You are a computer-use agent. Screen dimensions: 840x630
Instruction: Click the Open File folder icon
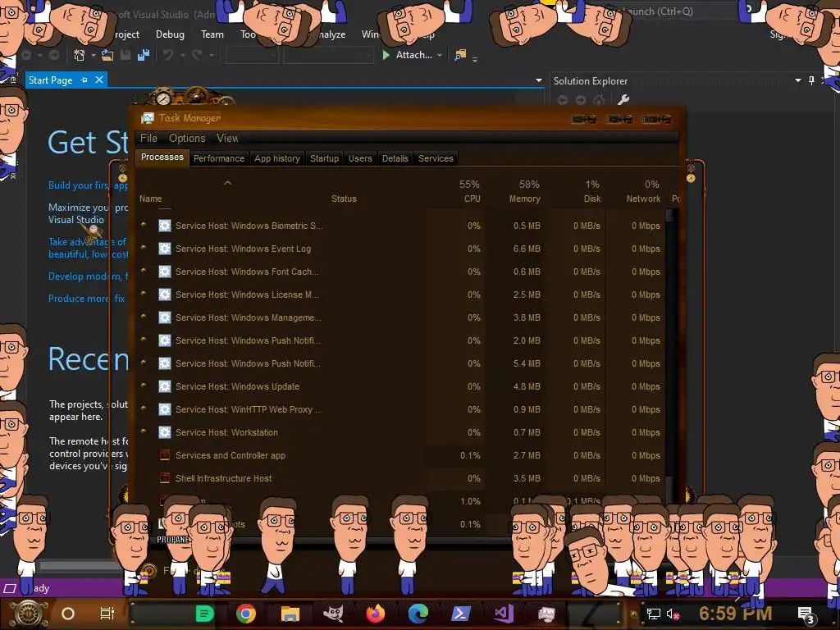(x=107, y=55)
